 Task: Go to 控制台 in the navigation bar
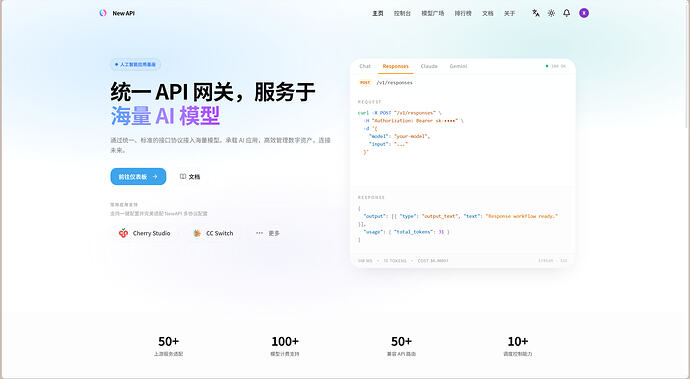point(402,14)
